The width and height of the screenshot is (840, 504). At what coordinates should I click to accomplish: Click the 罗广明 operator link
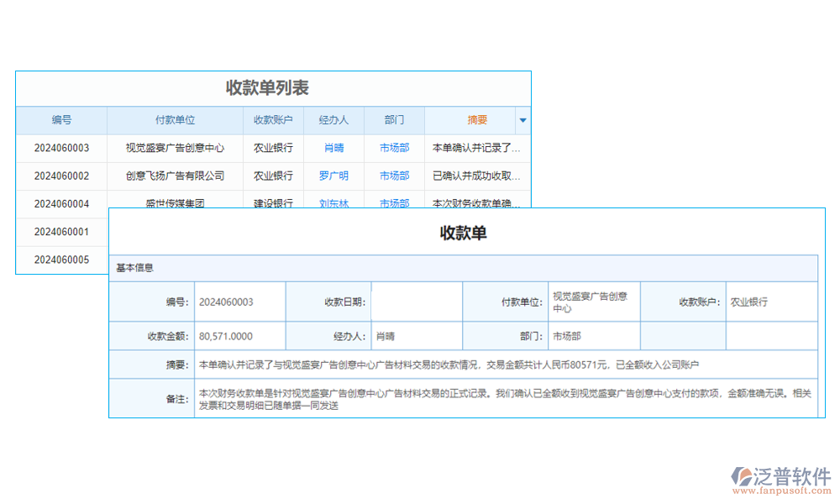(x=333, y=176)
